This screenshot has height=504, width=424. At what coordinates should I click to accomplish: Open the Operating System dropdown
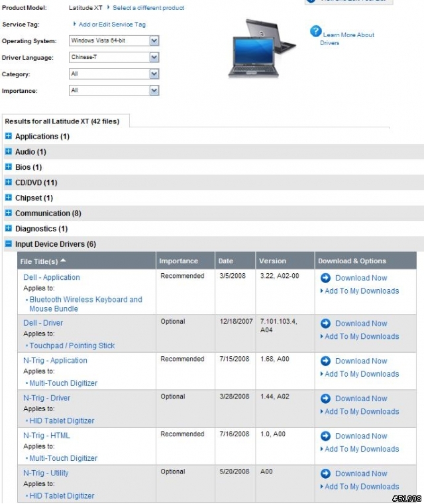click(x=114, y=41)
